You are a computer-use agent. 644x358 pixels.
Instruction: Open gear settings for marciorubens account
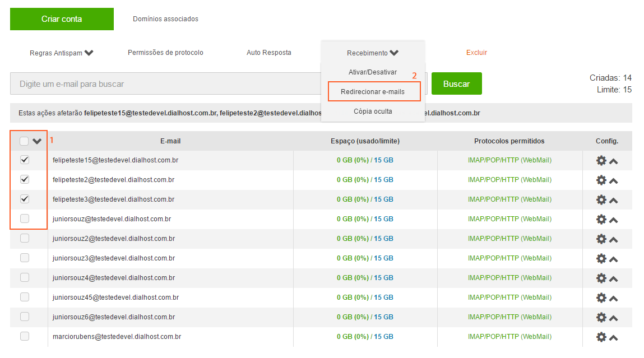[x=601, y=337]
